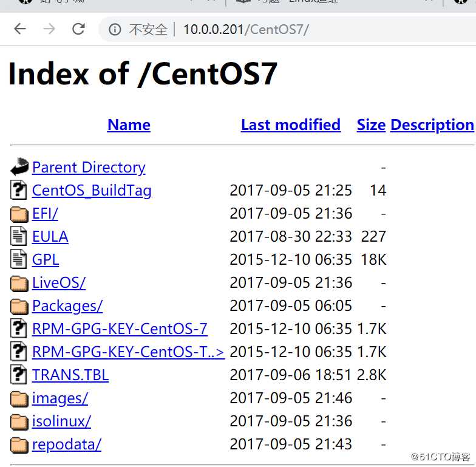Sort listing by the Size column

click(371, 125)
